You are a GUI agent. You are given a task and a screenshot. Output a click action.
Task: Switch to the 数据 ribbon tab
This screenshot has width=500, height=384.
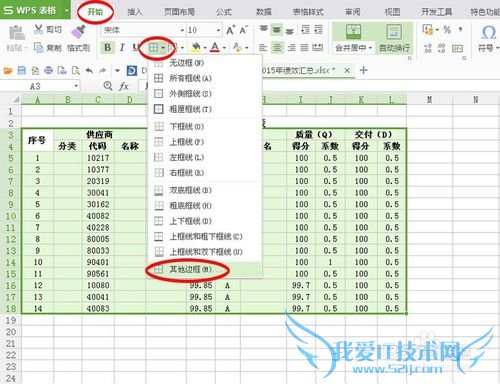[x=263, y=12]
